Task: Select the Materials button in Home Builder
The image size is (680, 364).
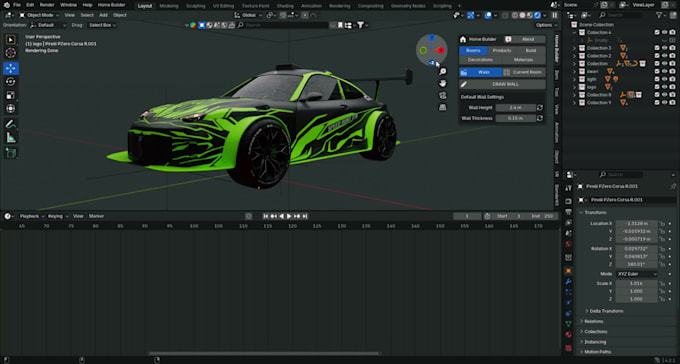Action: pos(523,60)
